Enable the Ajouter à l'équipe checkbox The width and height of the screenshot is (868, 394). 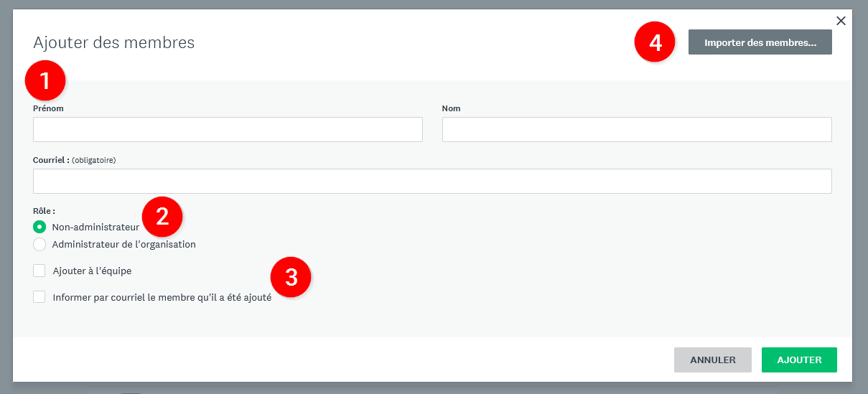tap(39, 271)
